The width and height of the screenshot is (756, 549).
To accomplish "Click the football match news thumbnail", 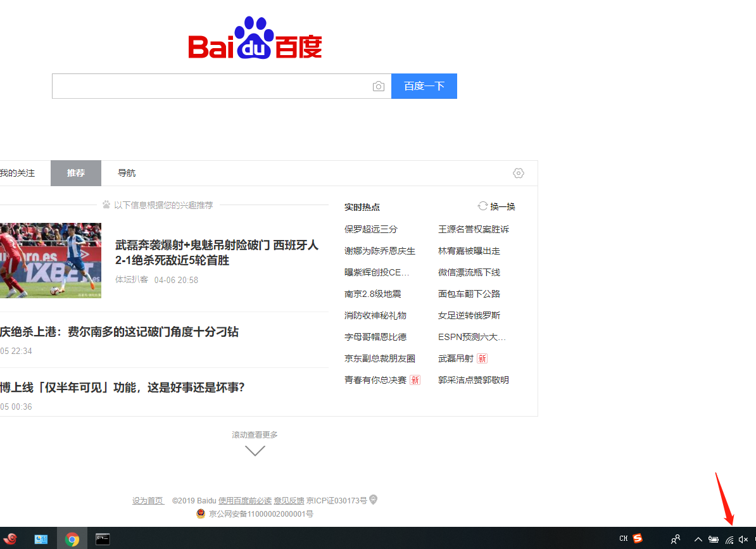I will (x=51, y=260).
